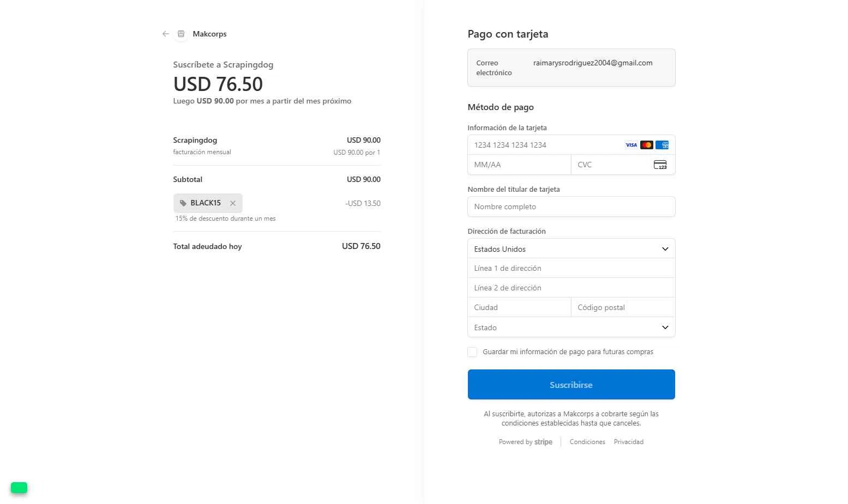Enable saving payment info for future purchases

[x=472, y=352]
